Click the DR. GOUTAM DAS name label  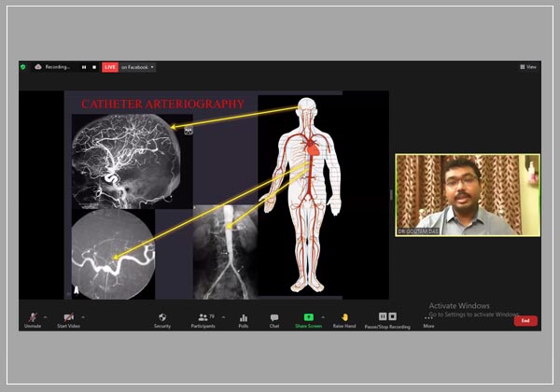coord(418,231)
